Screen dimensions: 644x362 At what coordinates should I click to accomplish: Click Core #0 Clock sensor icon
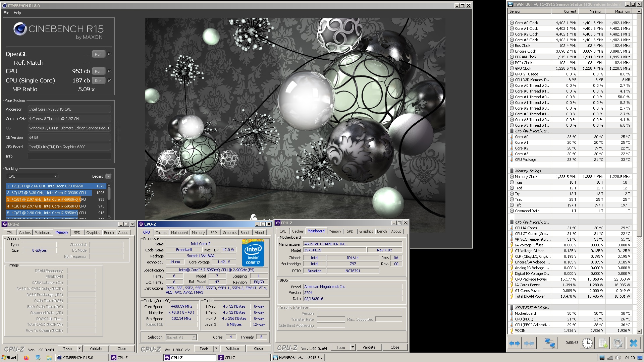click(512, 23)
